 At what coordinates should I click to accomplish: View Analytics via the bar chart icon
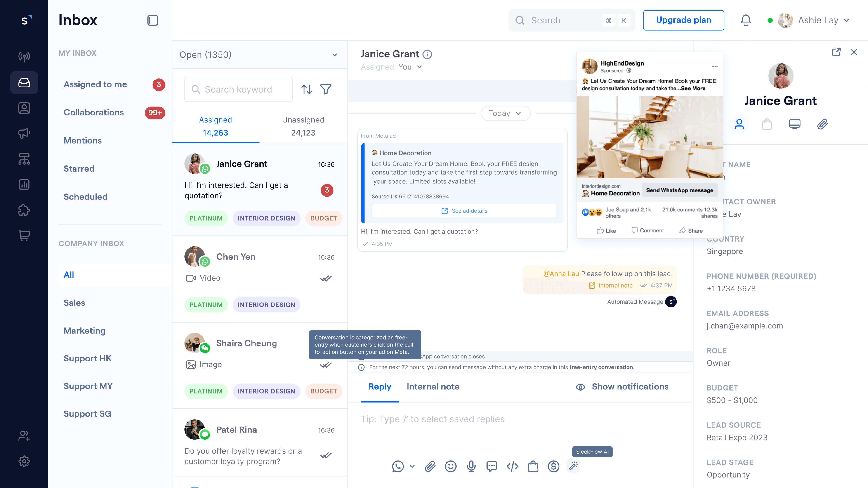(x=24, y=184)
